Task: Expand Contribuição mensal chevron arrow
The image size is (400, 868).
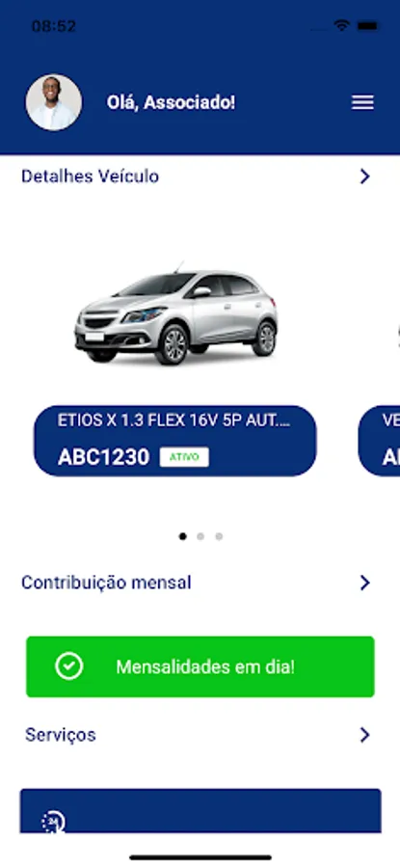Action: pyautogui.click(x=364, y=583)
